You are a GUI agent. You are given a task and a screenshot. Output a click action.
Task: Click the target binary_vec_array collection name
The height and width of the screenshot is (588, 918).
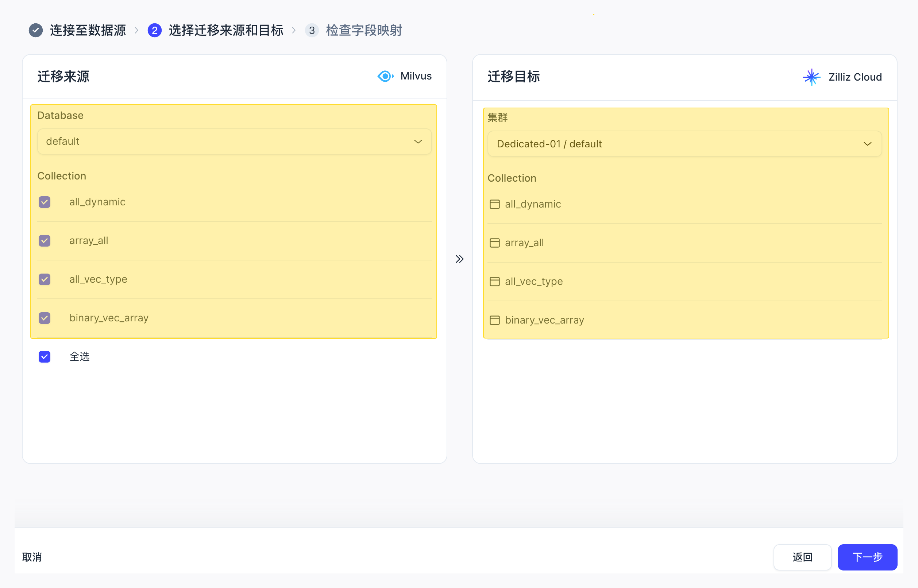coord(544,320)
